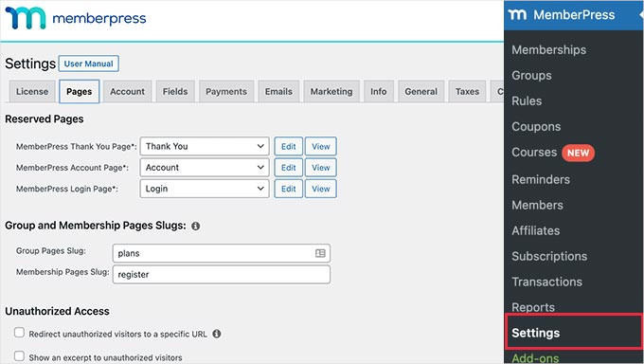This screenshot has height=364, width=644.
Task: Open Subscriptions in the sidebar
Action: tap(549, 256)
